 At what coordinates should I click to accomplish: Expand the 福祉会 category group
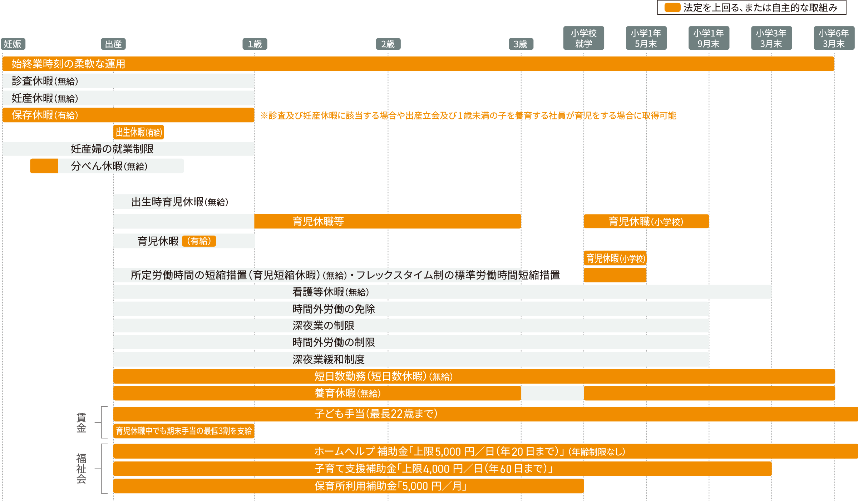tap(82, 469)
